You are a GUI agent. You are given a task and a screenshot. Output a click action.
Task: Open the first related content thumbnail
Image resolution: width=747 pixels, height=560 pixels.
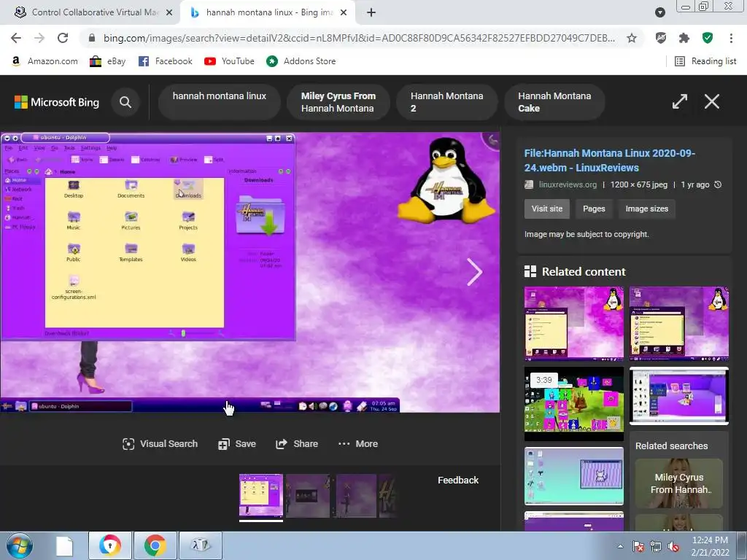pos(573,324)
